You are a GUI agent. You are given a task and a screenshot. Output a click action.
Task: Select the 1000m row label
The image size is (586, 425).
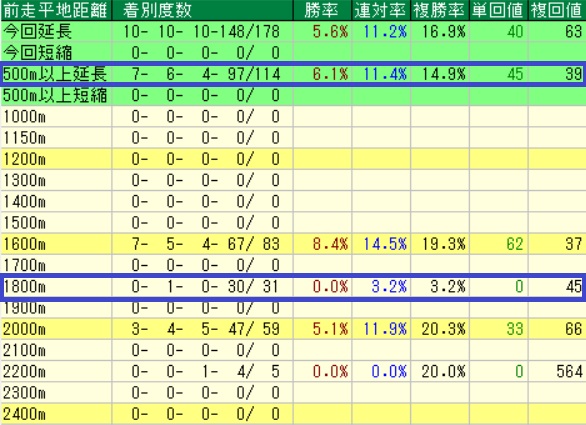click(24, 117)
